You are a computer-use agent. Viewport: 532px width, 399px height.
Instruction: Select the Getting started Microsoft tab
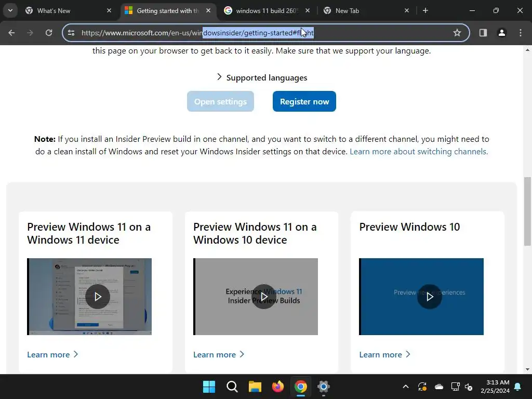click(168, 11)
